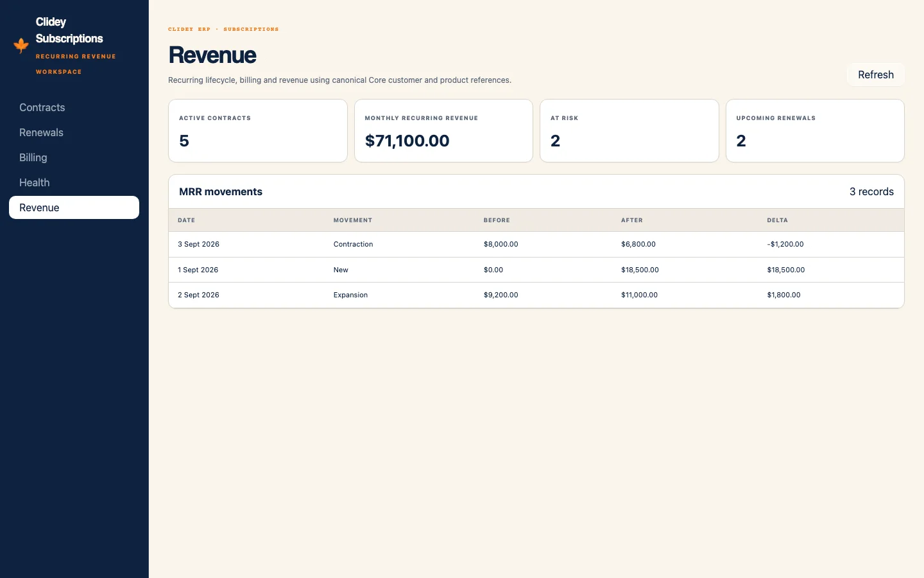Viewport: 924px width, 578px height.
Task: Click the MRR movements heading
Action: tap(221, 191)
